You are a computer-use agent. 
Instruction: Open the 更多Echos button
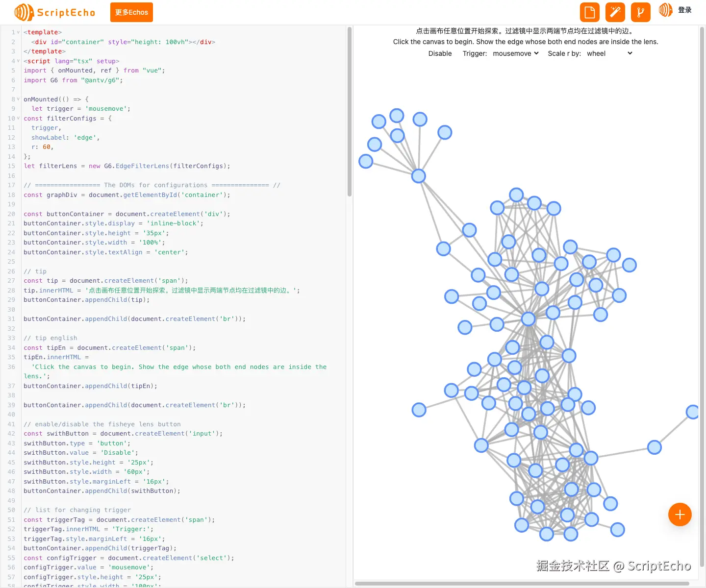(x=131, y=12)
